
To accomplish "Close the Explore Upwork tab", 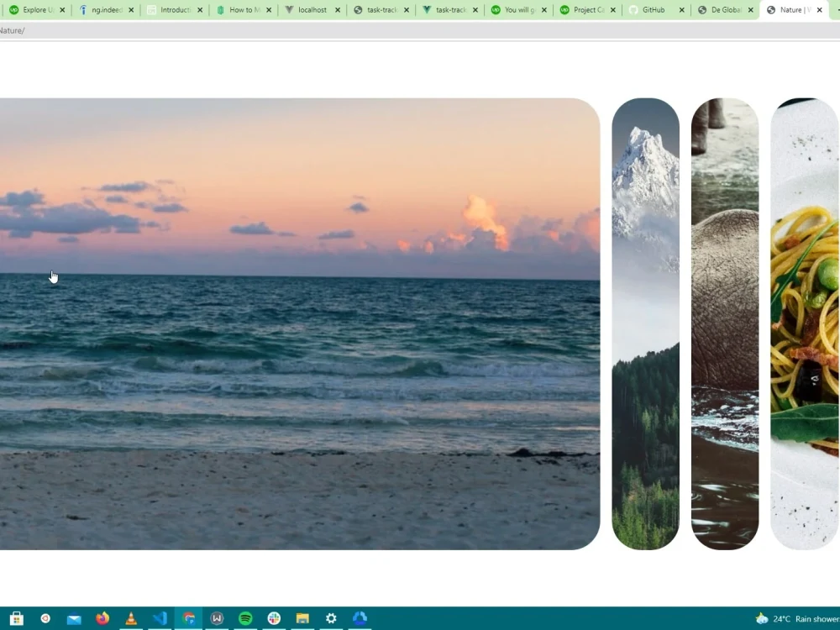I will point(62,9).
